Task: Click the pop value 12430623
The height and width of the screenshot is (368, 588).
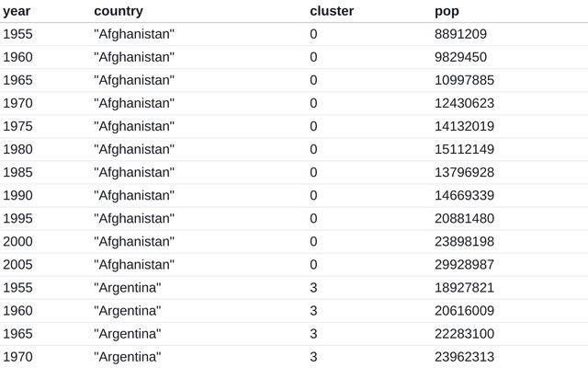Action: coord(464,103)
